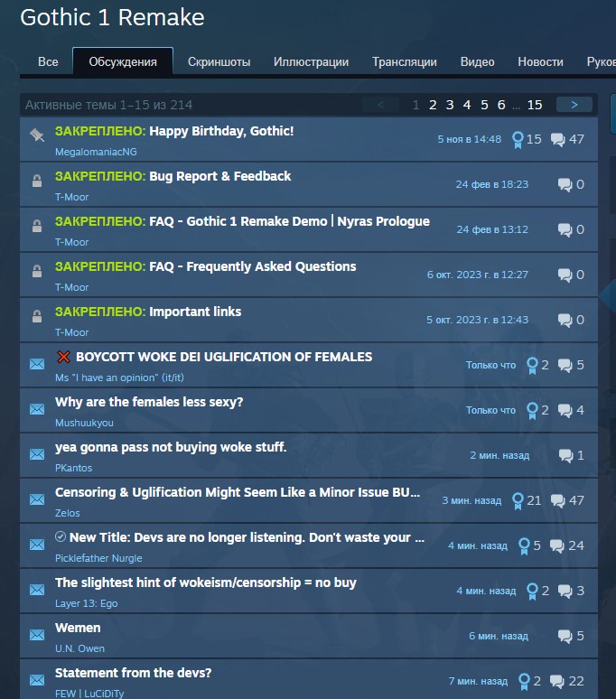This screenshot has width=616, height=699.
Task: Click the lock icon on Important links
Action: pyautogui.click(x=37, y=316)
